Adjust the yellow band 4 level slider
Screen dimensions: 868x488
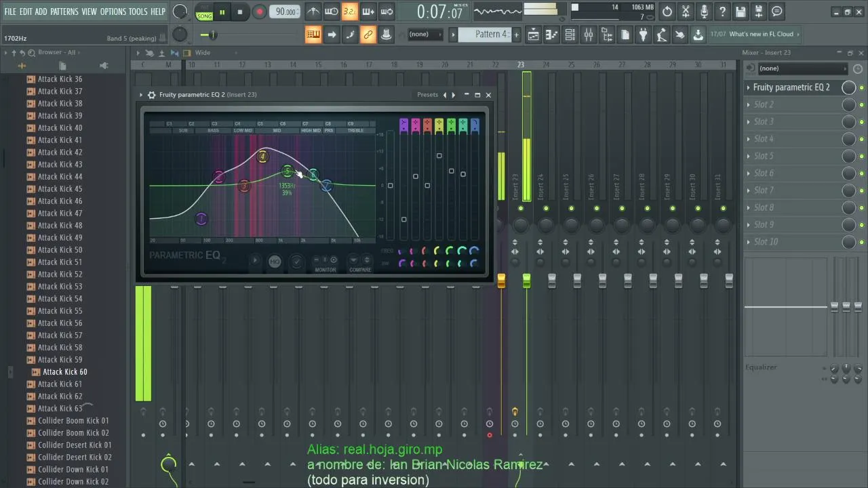(439, 156)
